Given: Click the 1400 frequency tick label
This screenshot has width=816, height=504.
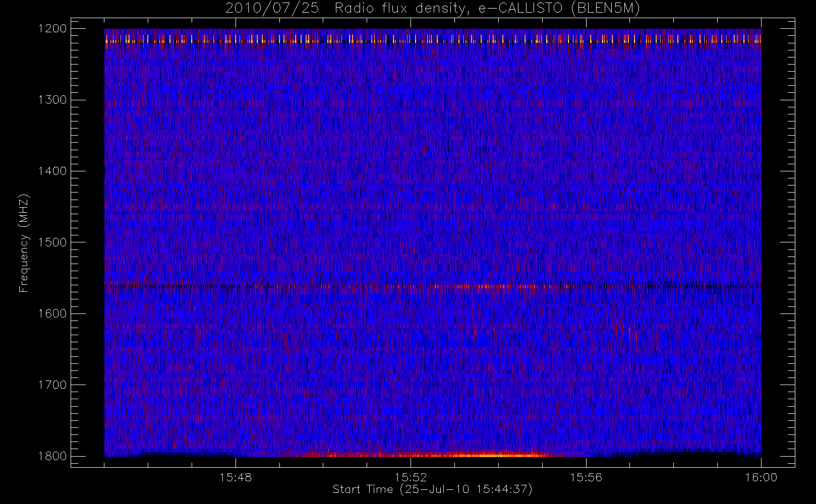Looking at the screenshot, I should coord(52,171).
